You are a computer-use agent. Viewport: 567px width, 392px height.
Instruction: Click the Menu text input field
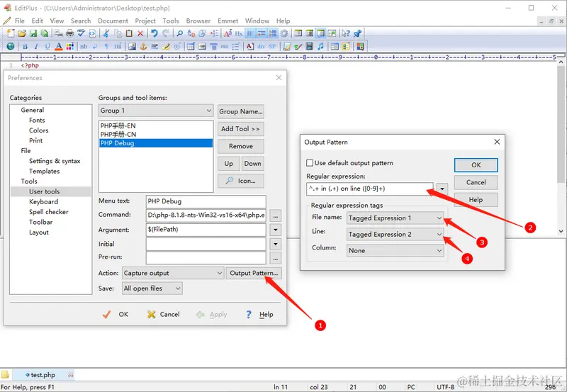(x=206, y=201)
